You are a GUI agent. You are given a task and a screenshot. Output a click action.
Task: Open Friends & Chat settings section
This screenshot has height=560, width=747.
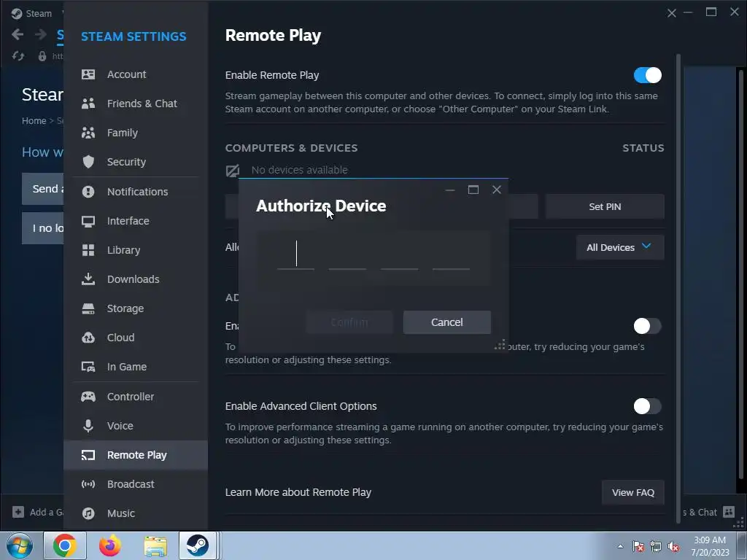click(x=136, y=104)
